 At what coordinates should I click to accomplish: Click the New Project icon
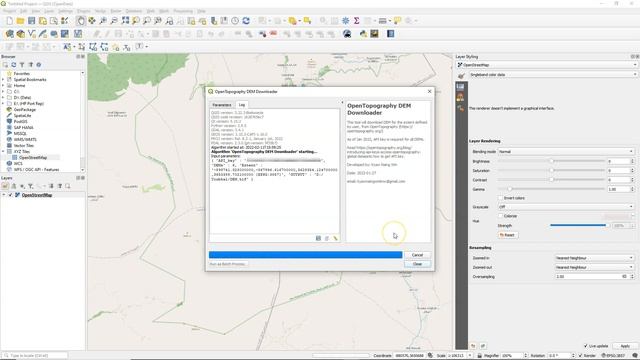tap(9, 21)
